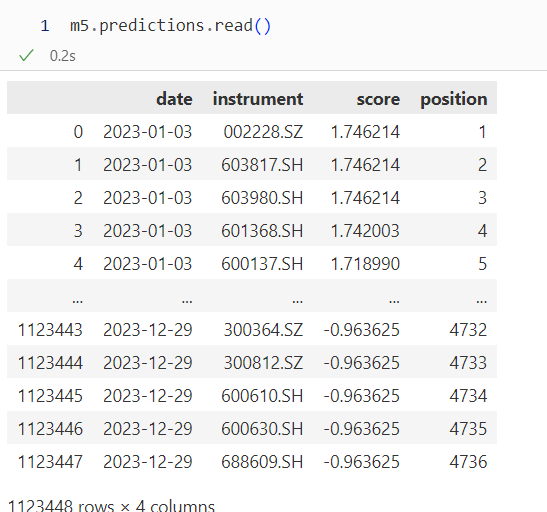
Task: Click the green success checkmark icon
Action: click(26, 55)
